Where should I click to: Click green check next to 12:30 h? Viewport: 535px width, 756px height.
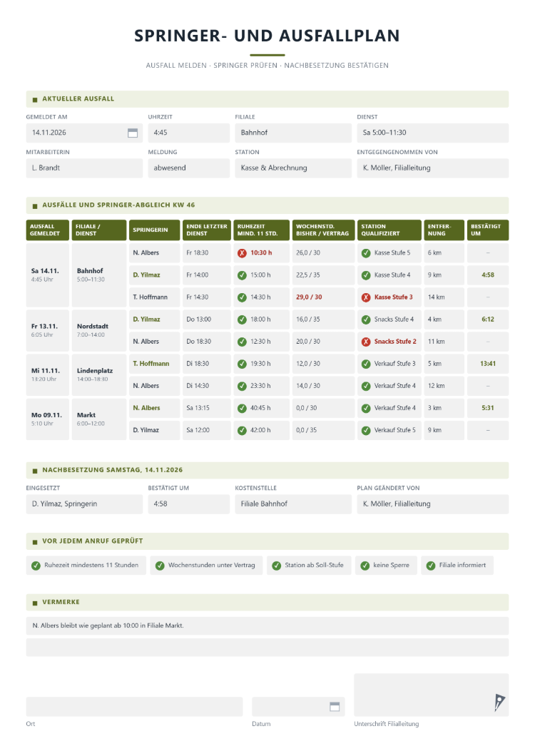(x=242, y=342)
